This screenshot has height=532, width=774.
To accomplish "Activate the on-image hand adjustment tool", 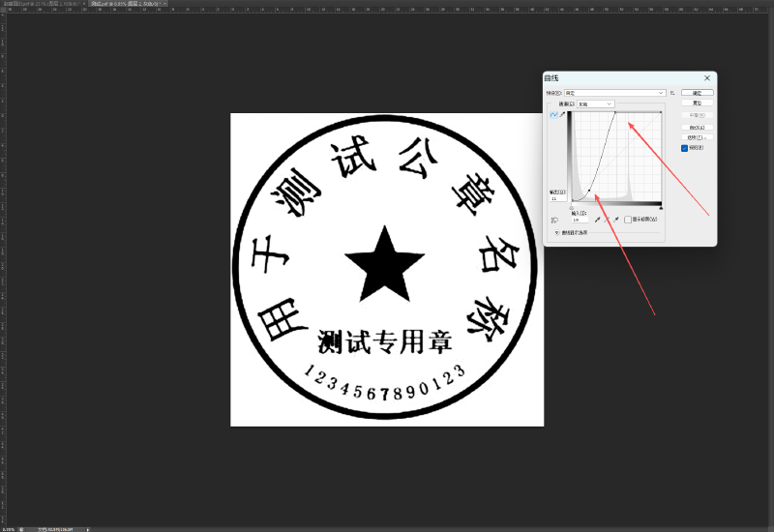I will click(554, 221).
